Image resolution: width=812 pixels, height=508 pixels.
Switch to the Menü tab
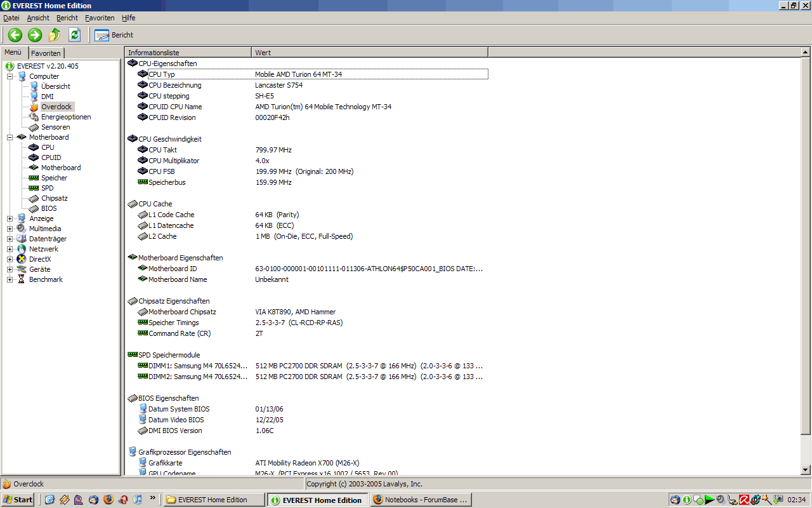tap(13, 53)
